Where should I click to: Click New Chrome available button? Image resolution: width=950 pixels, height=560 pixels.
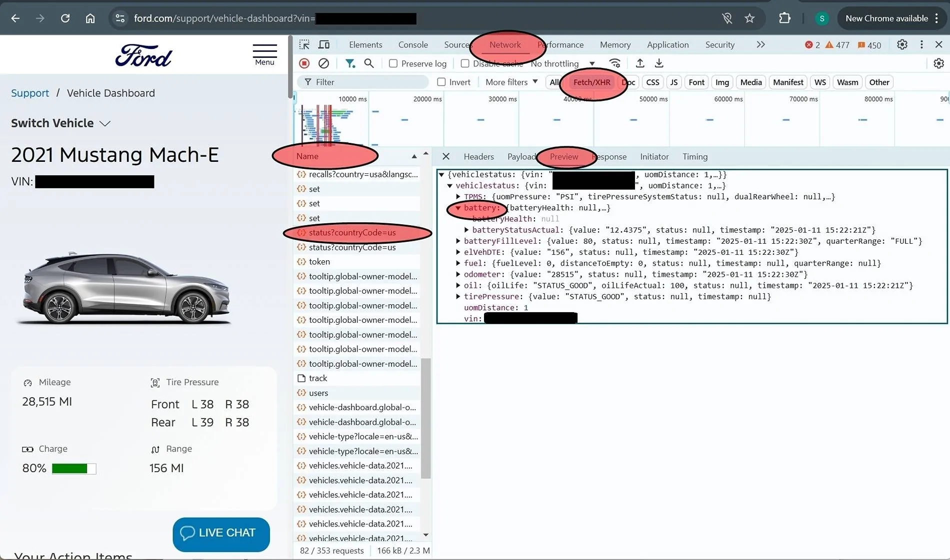pyautogui.click(x=891, y=18)
